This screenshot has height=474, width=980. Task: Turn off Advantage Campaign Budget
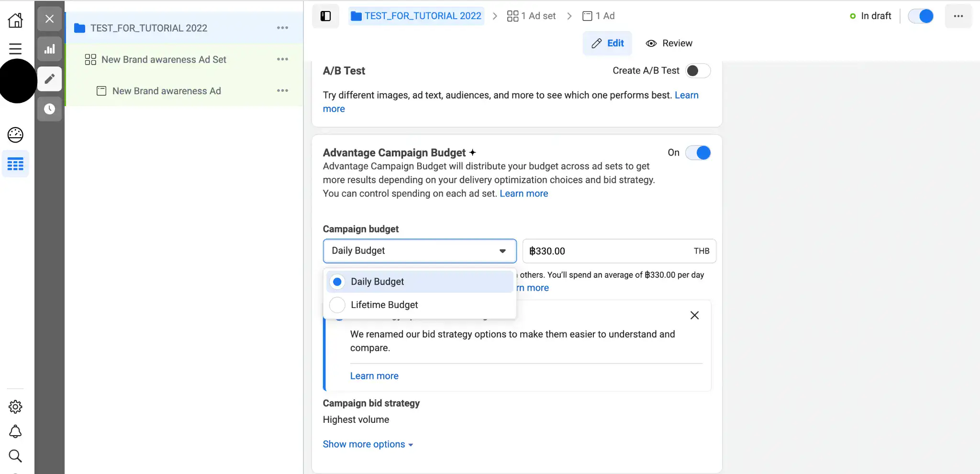[x=698, y=153]
